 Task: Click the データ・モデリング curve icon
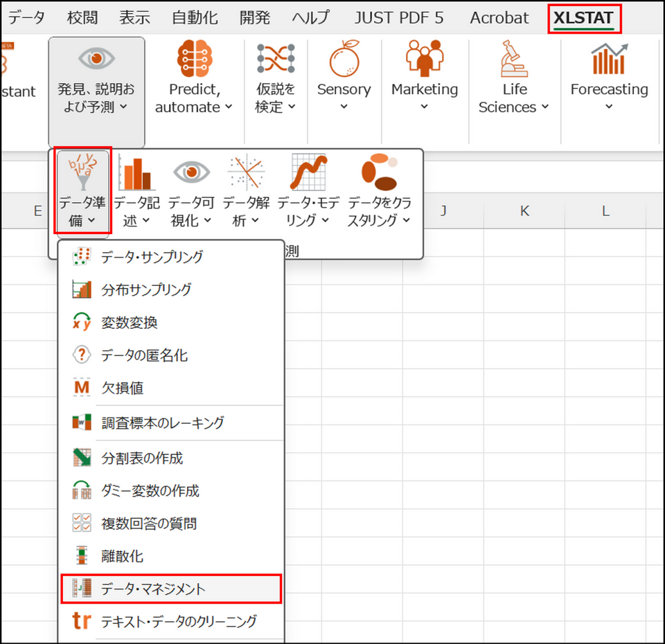click(308, 172)
